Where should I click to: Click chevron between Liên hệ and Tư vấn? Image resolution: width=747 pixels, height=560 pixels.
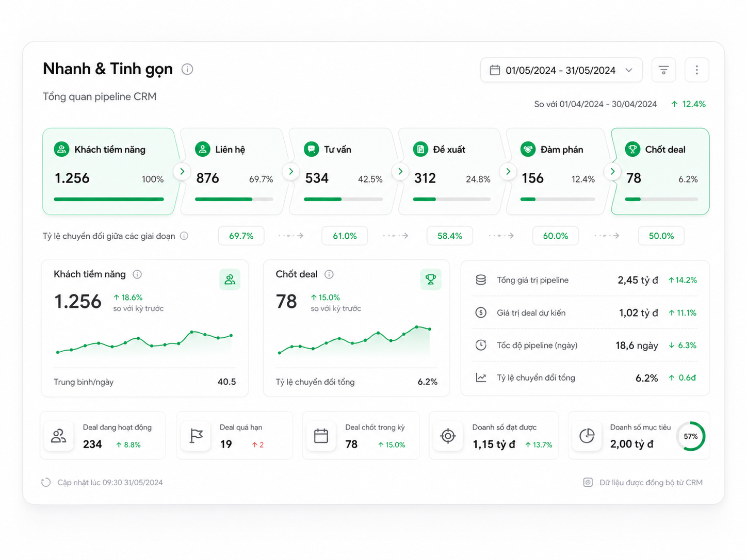point(291,171)
